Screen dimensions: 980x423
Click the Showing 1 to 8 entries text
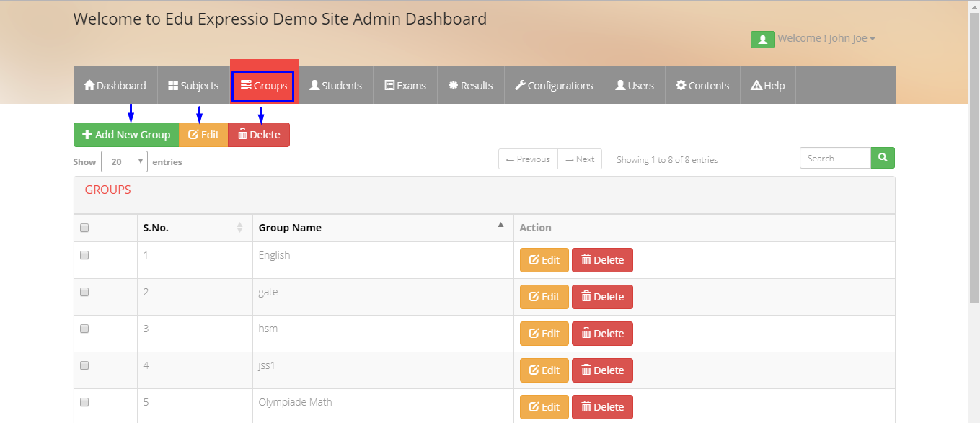[667, 160]
